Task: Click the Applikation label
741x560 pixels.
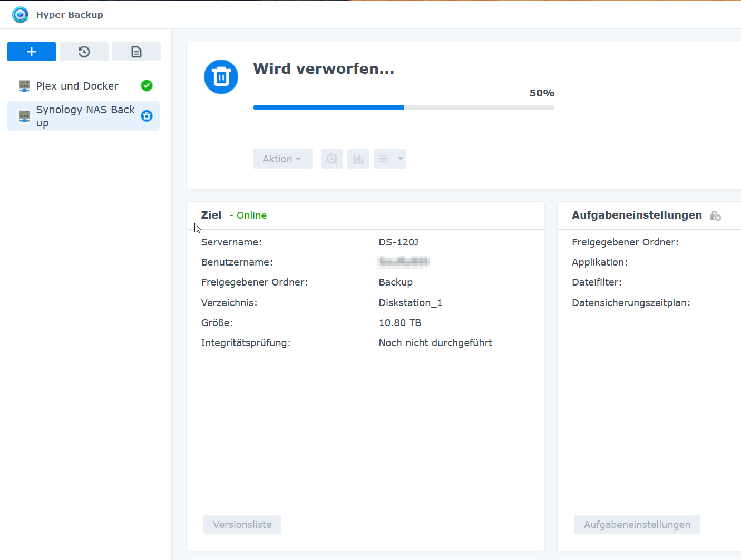Action: point(600,262)
